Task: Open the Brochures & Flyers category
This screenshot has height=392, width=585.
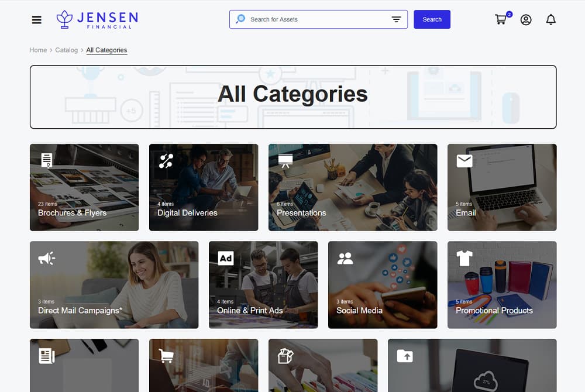Action: tap(84, 187)
